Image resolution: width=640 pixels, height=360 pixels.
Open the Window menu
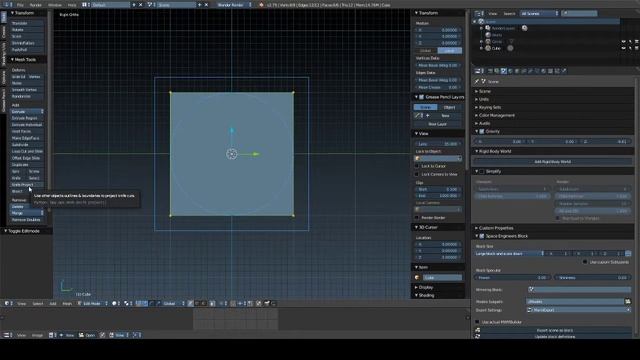click(x=55, y=5)
